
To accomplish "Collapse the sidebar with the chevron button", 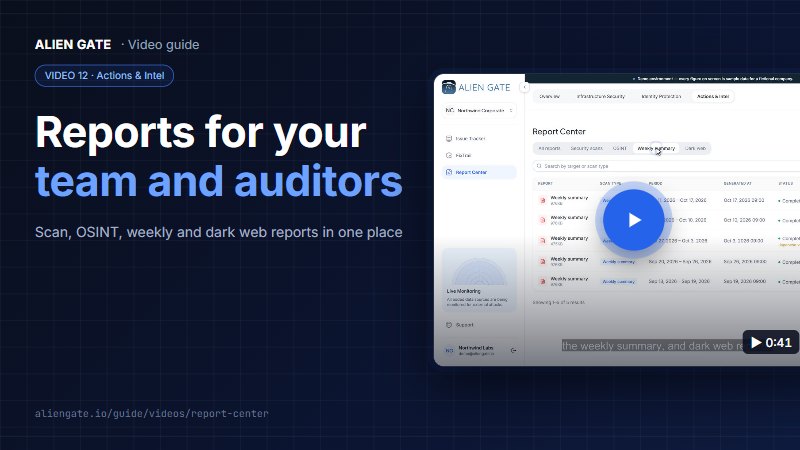I will (524, 87).
